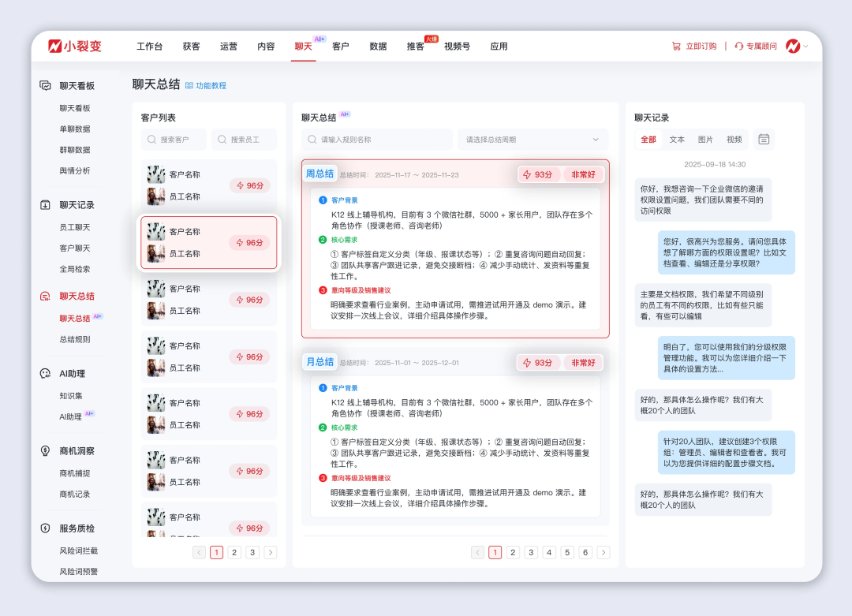This screenshot has height=616, width=852.
Task: Select the 图片 chat record filter tab
Action: (705, 140)
